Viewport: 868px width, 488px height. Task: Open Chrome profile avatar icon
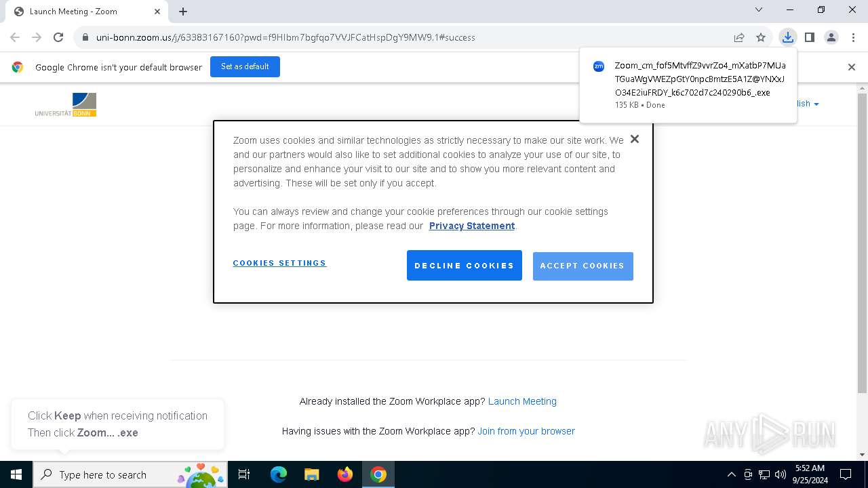pyautogui.click(x=831, y=37)
